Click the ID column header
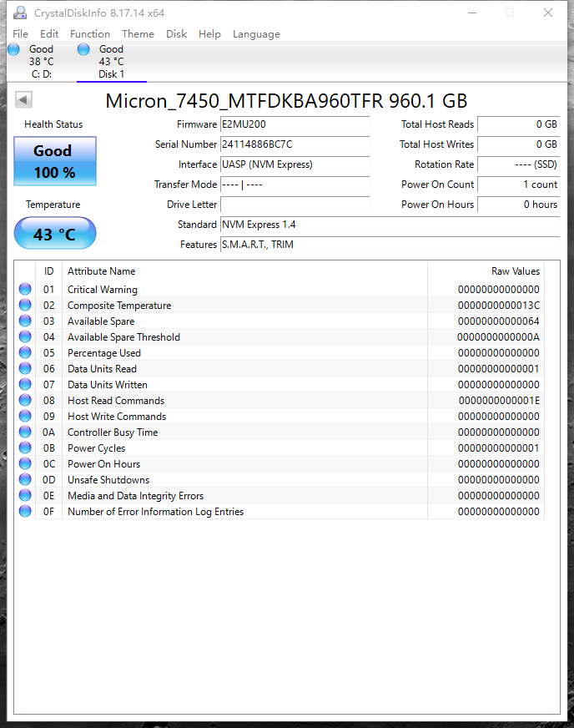574x728 pixels. coord(48,271)
